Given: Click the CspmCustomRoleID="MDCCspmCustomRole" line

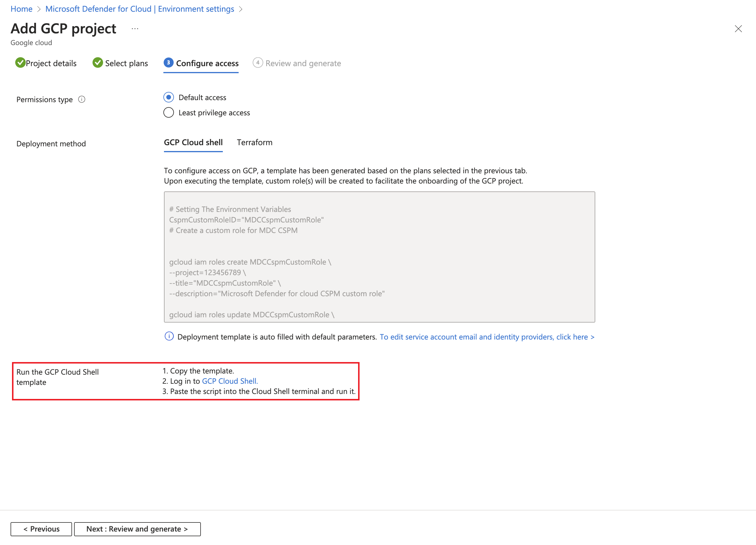Looking at the screenshot, I should [x=246, y=220].
